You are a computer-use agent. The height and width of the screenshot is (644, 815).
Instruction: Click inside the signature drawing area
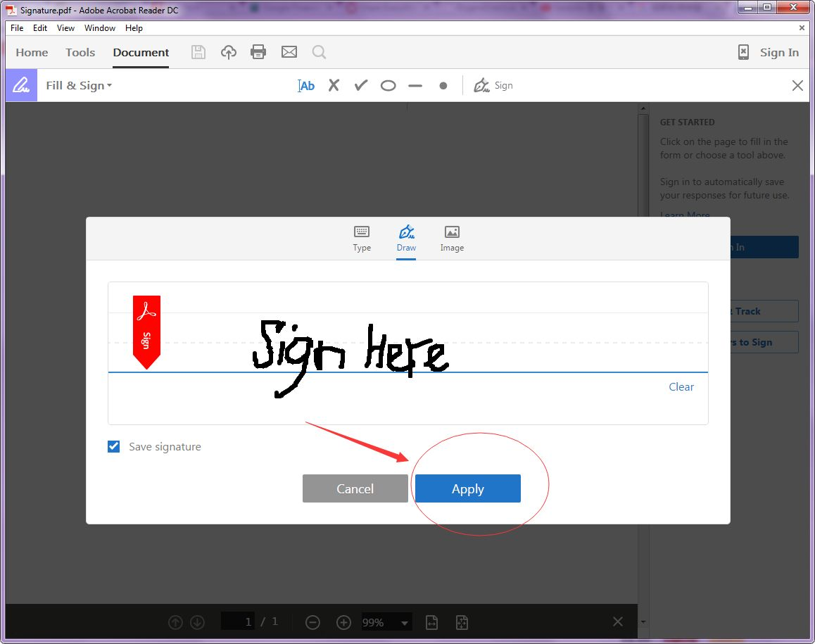click(408, 353)
